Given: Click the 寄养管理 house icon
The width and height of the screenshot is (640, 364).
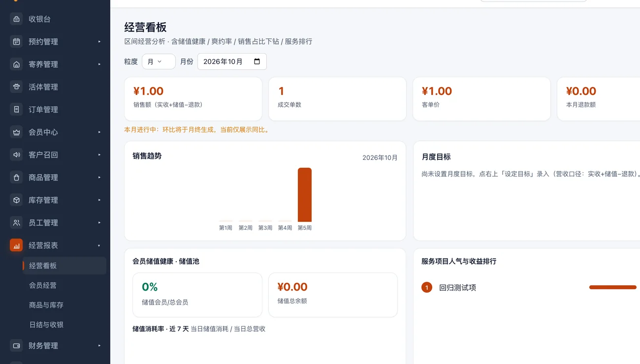Looking at the screenshot, I should [x=17, y=64].
